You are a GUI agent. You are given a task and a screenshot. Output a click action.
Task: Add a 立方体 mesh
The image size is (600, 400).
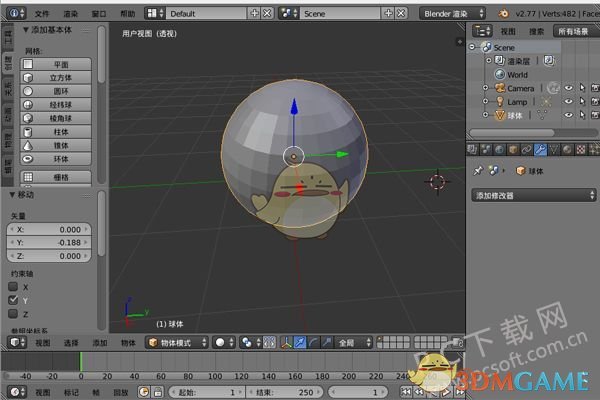coord(56,78)
